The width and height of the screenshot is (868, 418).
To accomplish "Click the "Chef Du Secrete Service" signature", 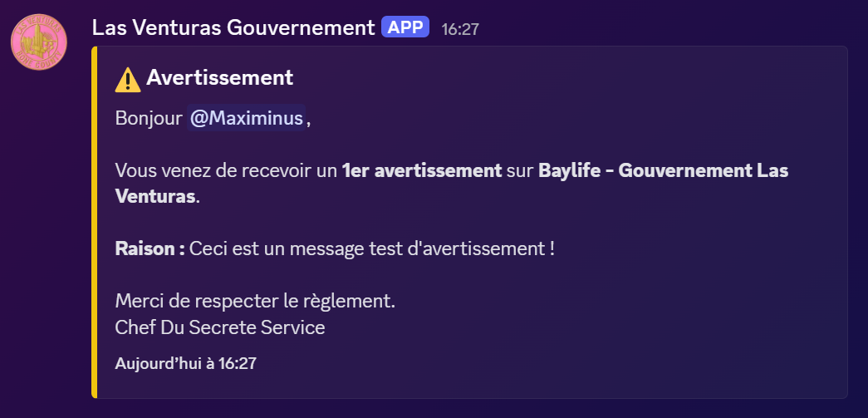I will [220, 327].
